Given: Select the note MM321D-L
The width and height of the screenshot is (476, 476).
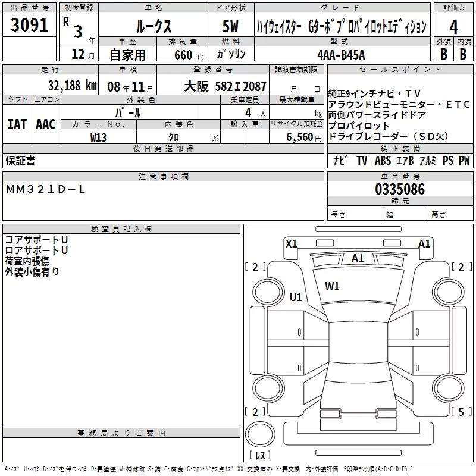Looking at the screenshot, I should [46, 189].
